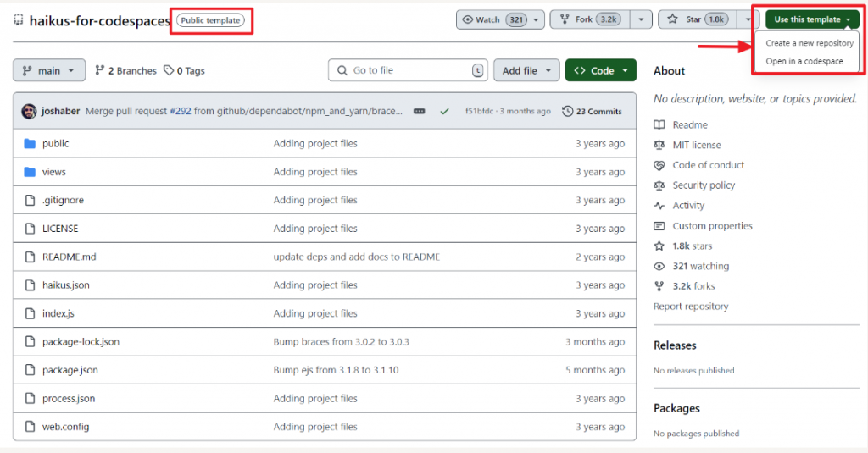Select Open in a codespace
This screenshot has height=453, width=868.
(x=804, y=62)
